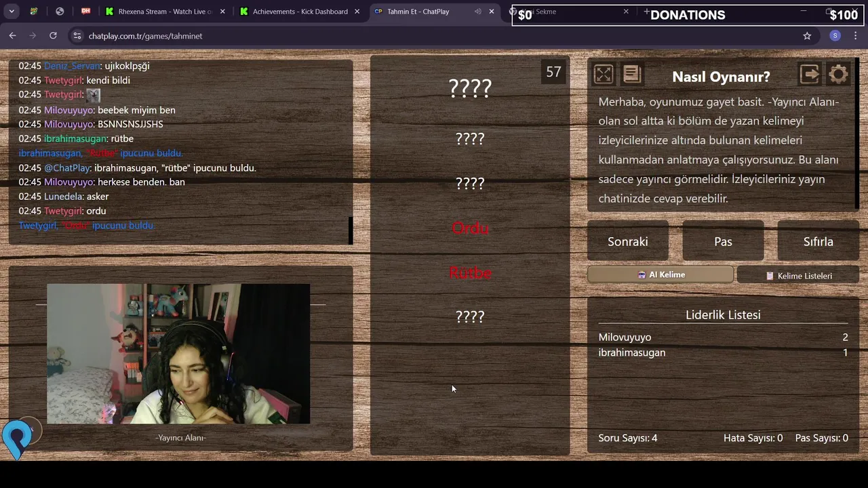This screenshot has width=868, height=488.
Task: Click Deniz_Servan's username in chat
Action: (x=72, y=66)
